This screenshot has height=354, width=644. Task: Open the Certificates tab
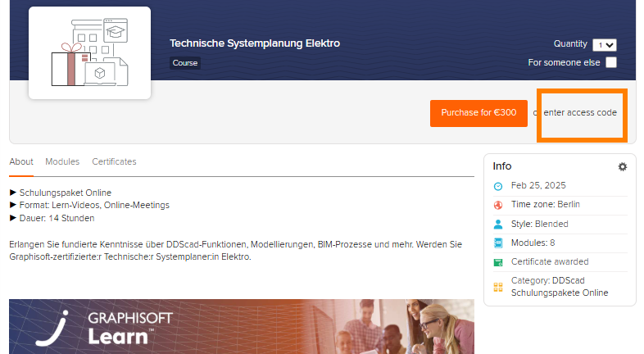point(114,162)
